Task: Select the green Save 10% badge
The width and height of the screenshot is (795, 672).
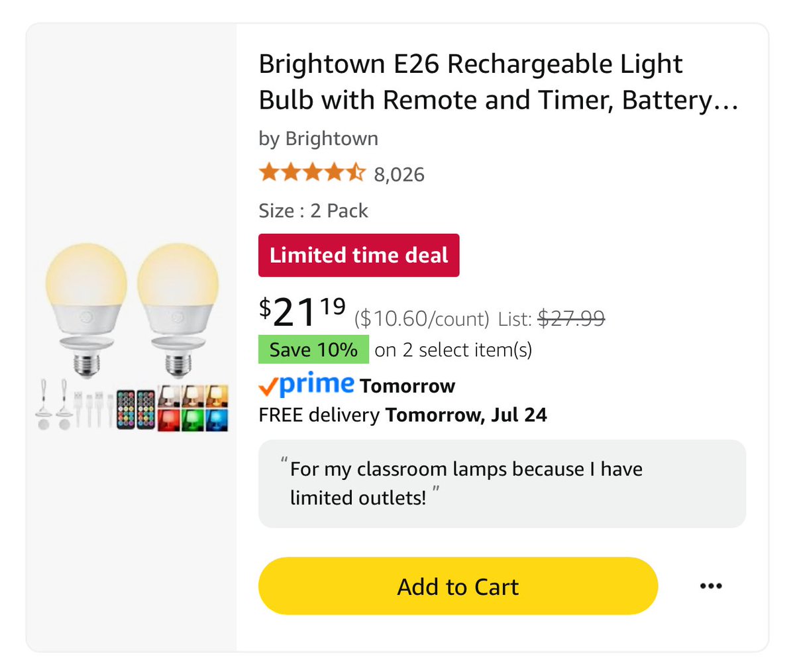Action: (x=313, y=350)
